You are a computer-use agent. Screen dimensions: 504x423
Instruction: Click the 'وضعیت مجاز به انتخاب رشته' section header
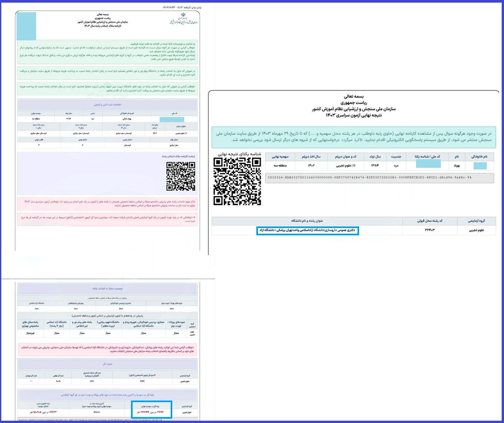tap(107, 289)
